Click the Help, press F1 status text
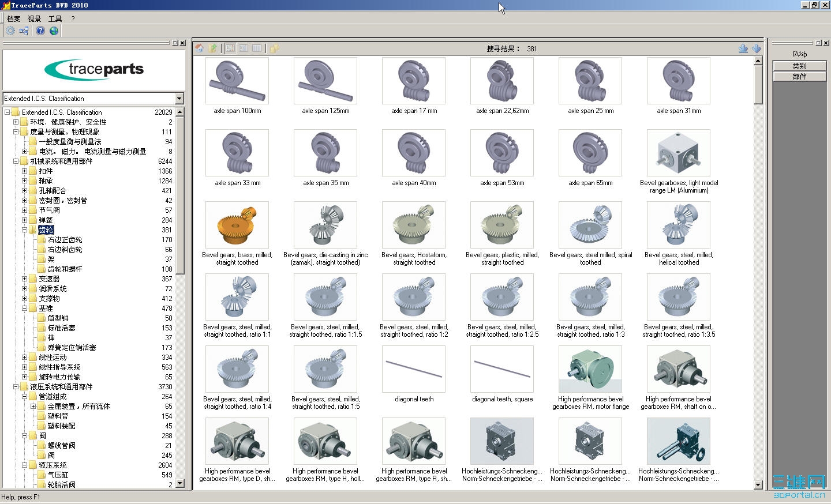The height and width of the screenshot is (504, 831). (x=21, y=497)
